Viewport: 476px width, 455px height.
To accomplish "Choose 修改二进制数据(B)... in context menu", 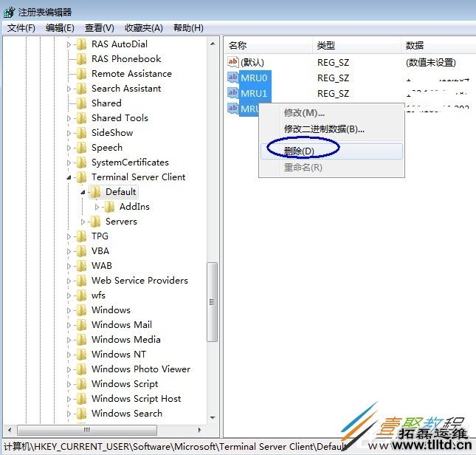I will pos(331,129).
